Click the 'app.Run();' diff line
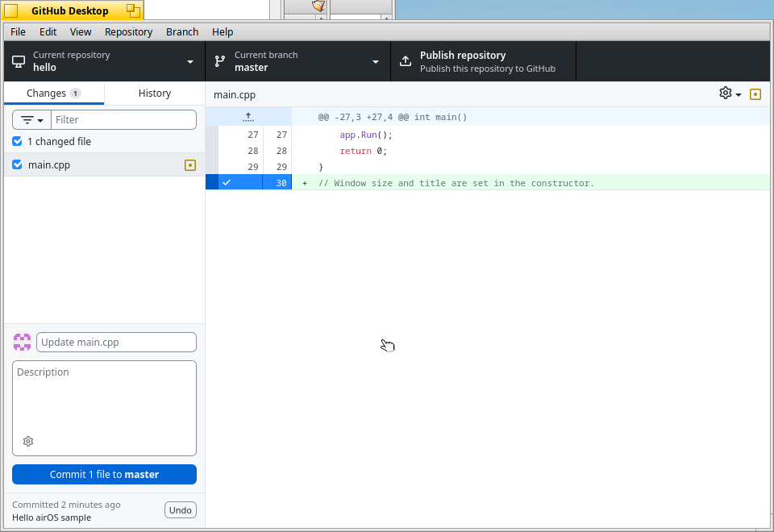 tap(366, 135)
